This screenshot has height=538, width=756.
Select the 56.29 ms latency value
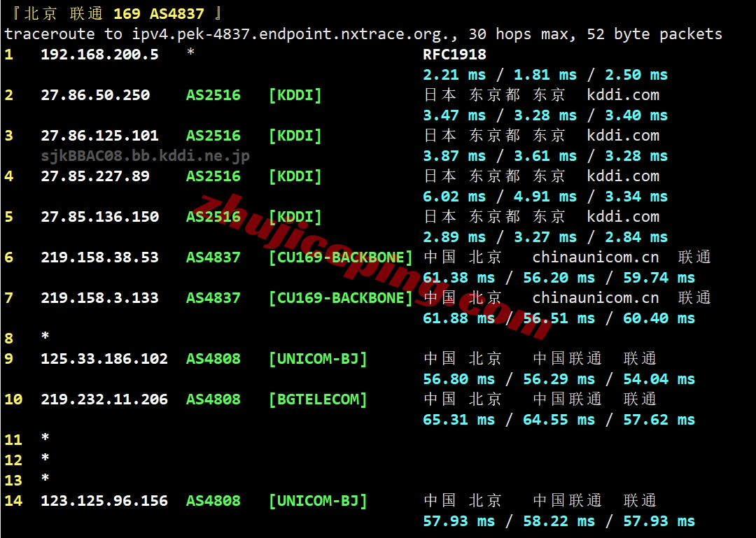[x=559, y=379]
